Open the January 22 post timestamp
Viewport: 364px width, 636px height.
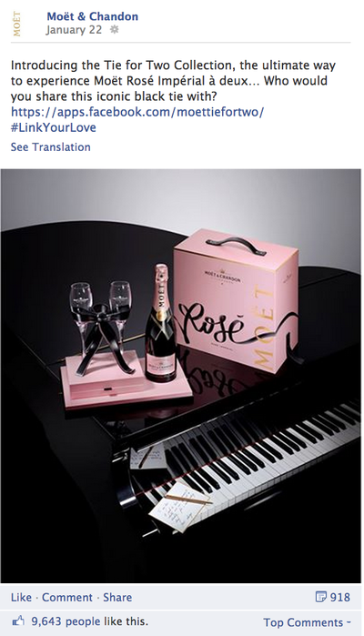pyautogui.click(x=74, y=30)
